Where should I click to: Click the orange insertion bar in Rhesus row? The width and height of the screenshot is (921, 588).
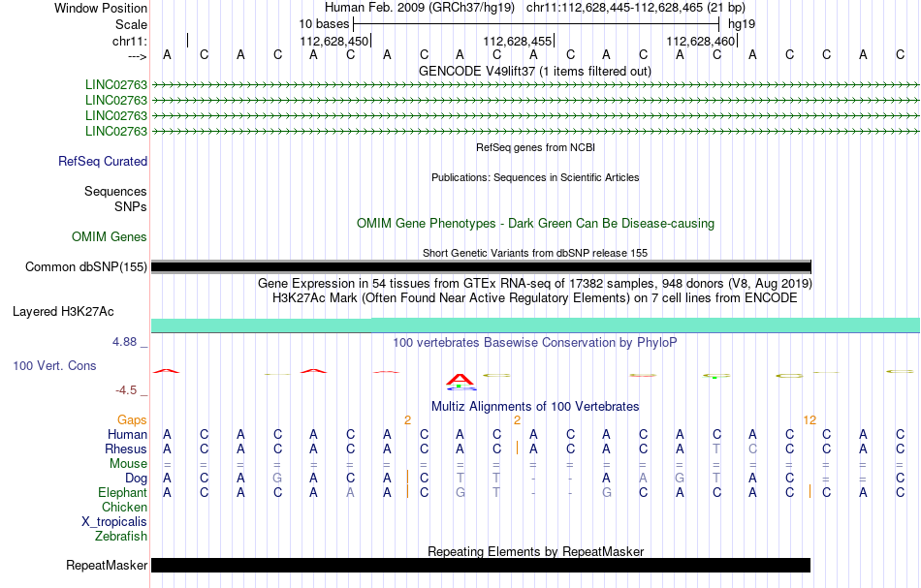coord(517,448)
